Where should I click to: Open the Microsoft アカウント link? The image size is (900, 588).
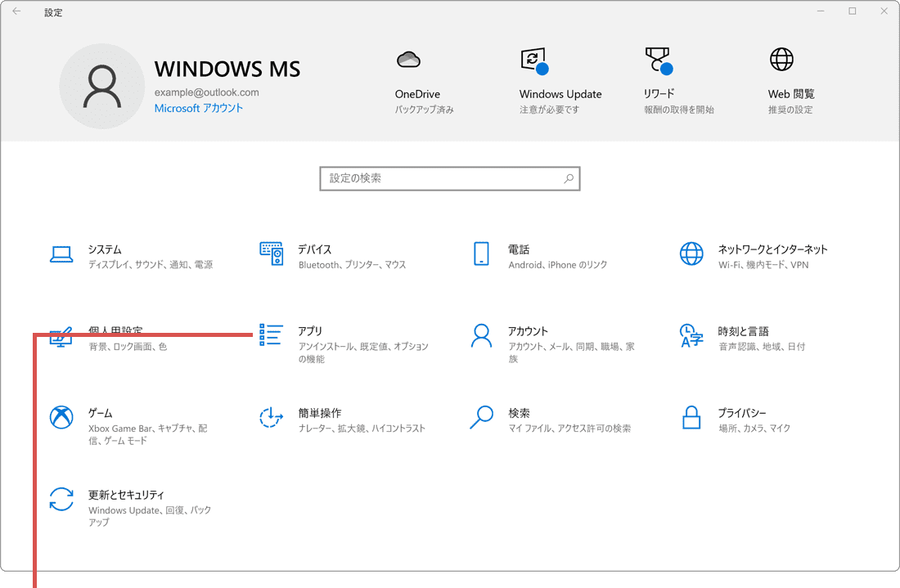coord(199,107)
